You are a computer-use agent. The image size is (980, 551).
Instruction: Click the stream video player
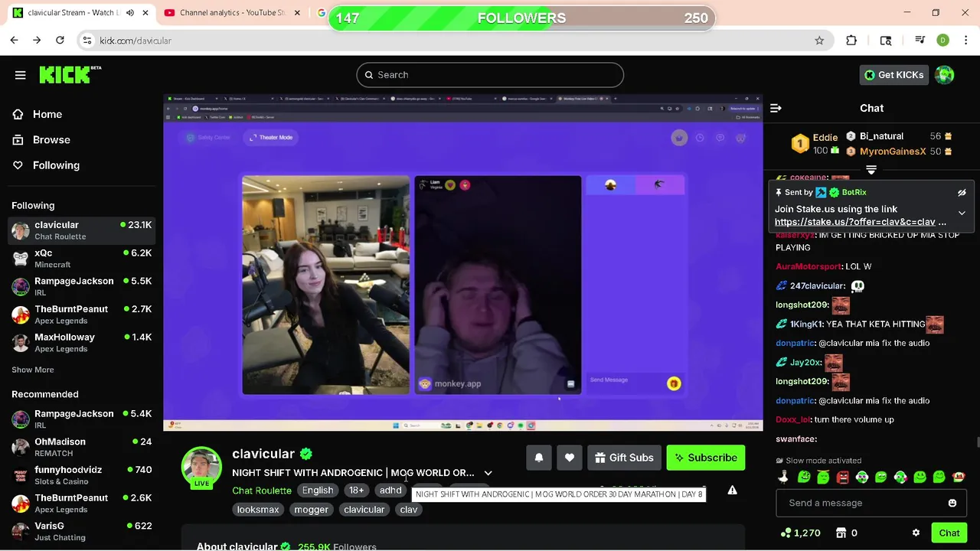point(463,262)
